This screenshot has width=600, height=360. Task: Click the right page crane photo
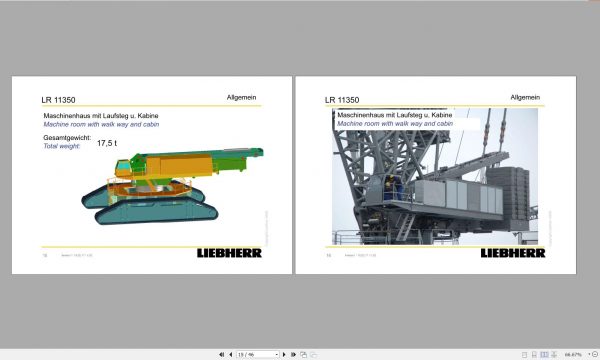click(435, 177)
